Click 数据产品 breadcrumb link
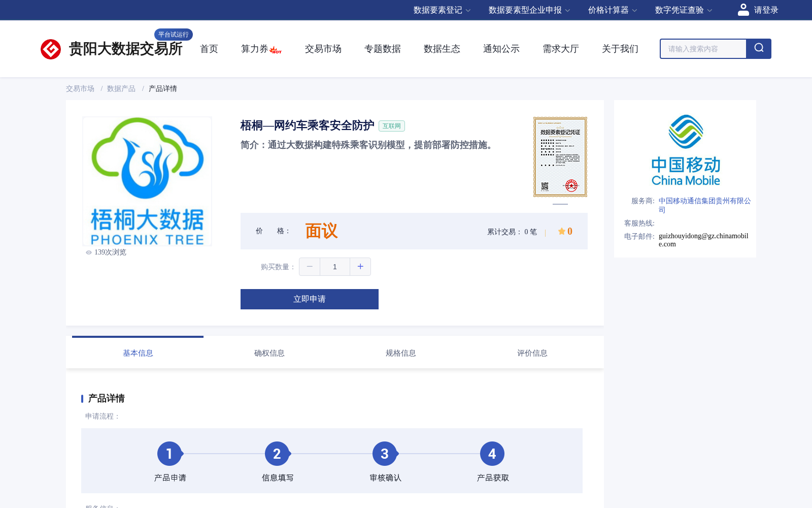This screenshot has width=812, height=508. (121, 88)
